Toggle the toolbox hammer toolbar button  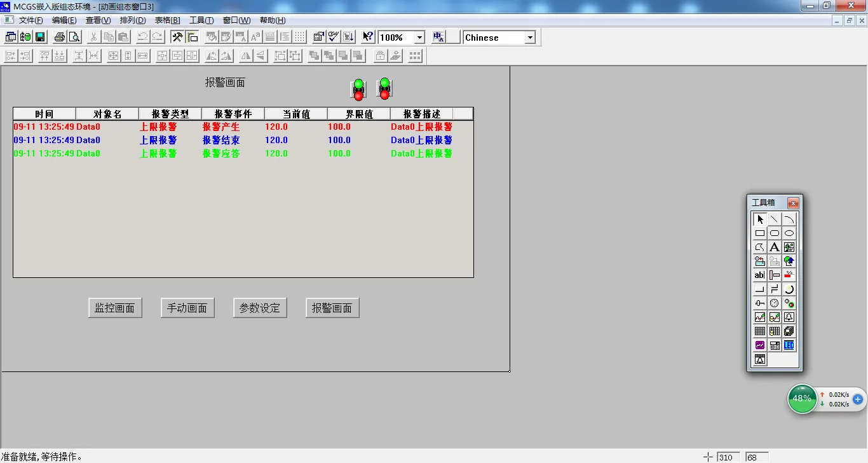[178, 37]
